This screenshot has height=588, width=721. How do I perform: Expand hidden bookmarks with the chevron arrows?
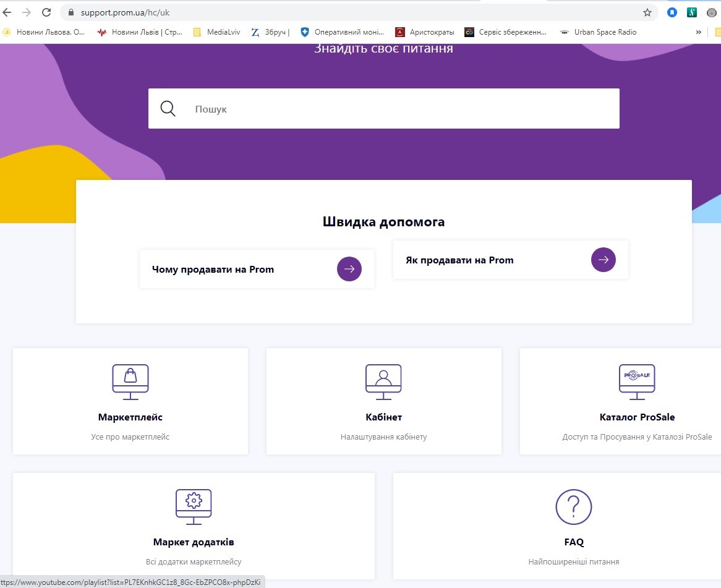click(700, 32)
